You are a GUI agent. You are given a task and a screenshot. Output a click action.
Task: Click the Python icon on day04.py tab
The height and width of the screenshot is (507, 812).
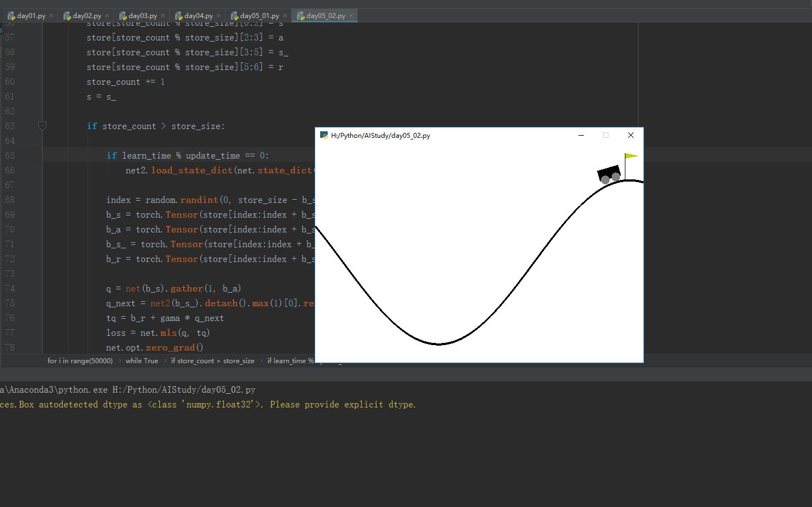tap(178, 15)
